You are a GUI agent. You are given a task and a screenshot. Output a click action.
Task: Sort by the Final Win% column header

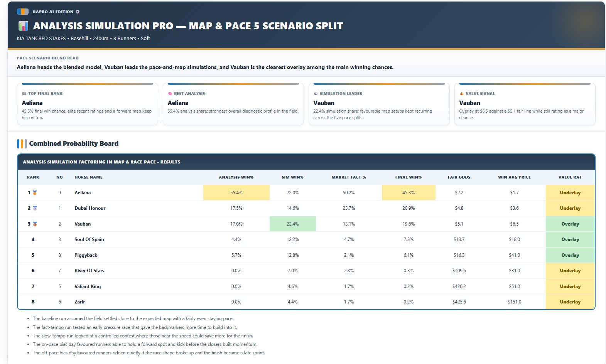pyautogui.click(x=408, y=177)
